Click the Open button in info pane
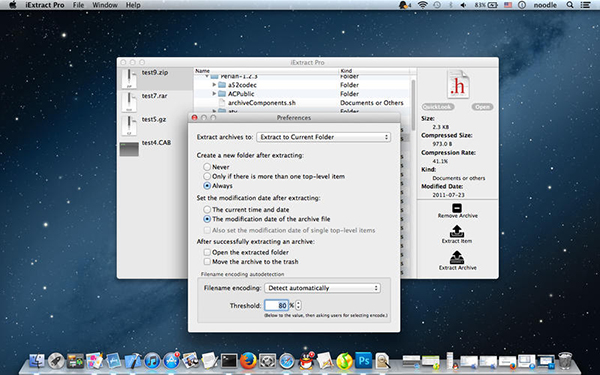The width and height of the screenshot is (600, 375). [x=482, y=107]
